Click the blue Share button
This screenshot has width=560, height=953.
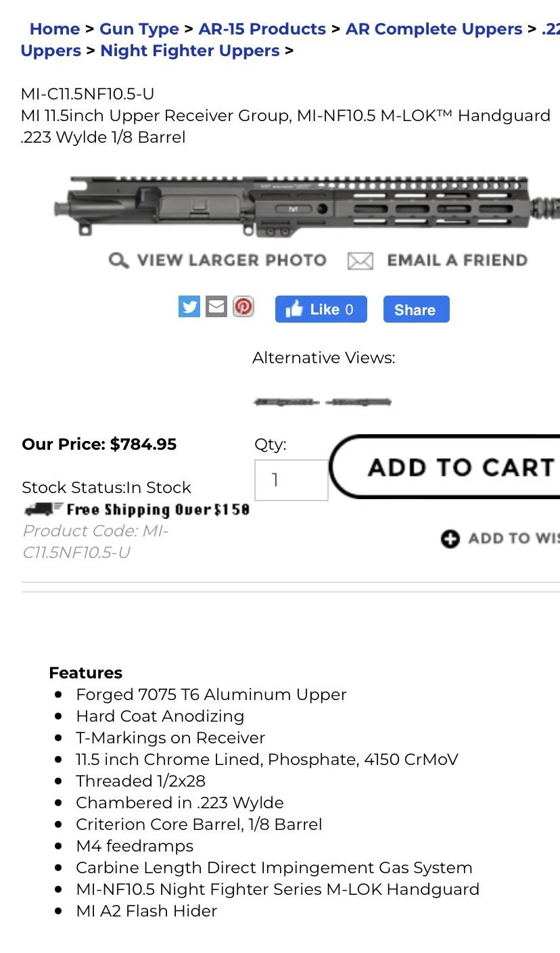tap(416, 309)
